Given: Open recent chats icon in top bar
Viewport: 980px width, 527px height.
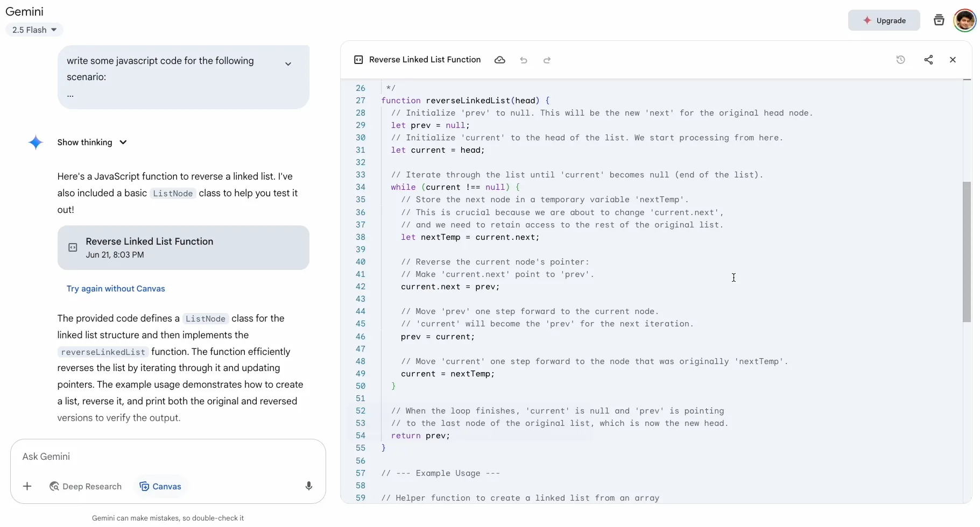Looking at the screenshot, I should pyautogui.click(x=939, y=20).
